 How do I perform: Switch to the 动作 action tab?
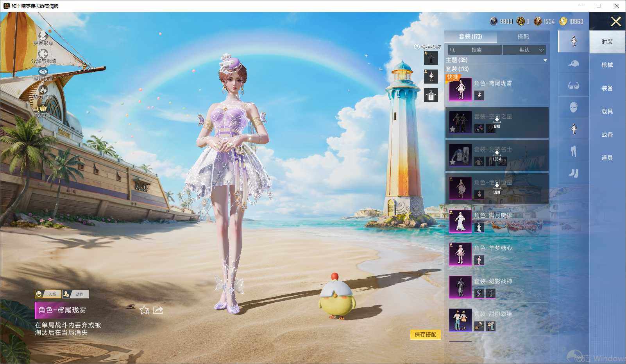(x=75, y=294)
